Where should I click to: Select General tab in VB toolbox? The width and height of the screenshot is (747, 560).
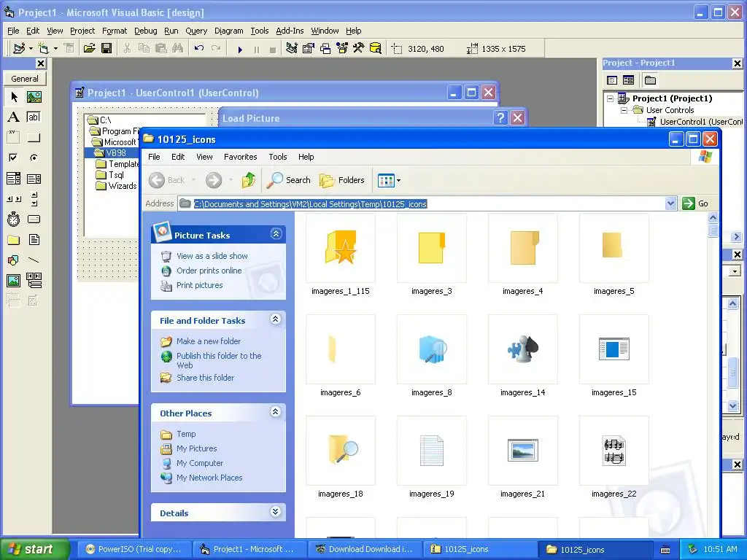pos(25,79)
